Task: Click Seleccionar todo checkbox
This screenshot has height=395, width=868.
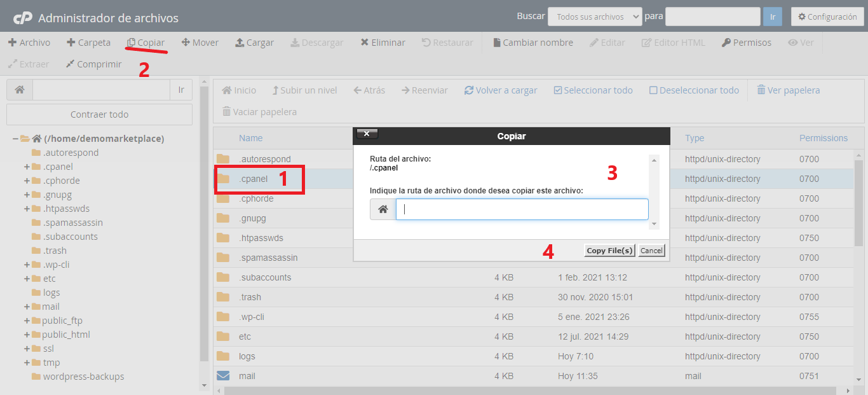Action: click(x=558, y=90)
